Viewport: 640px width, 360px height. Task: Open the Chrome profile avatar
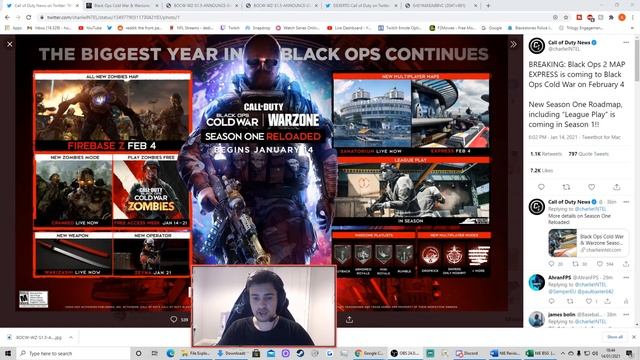click(622, 17)
